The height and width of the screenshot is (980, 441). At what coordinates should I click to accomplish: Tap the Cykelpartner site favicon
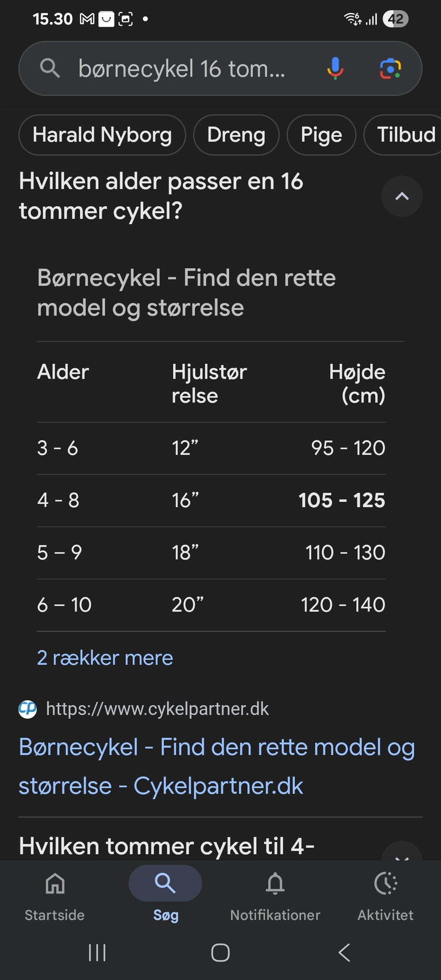[x=28, y=709]
